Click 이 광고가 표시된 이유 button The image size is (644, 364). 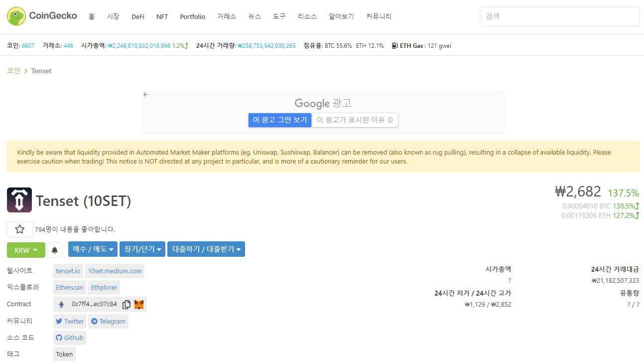click(x=355, y=120)
